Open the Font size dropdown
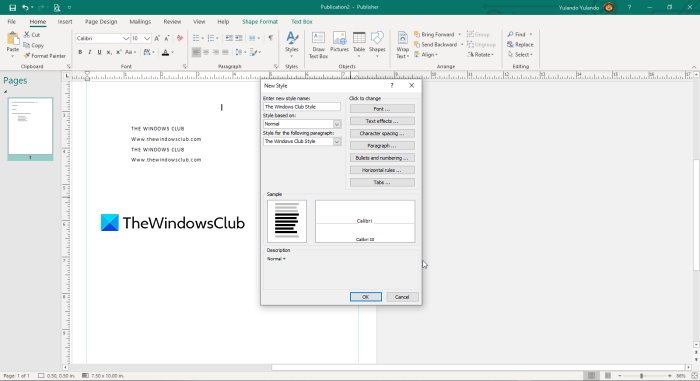The height and width of the screenshot is (381, 700). click(x=146, y=38)
